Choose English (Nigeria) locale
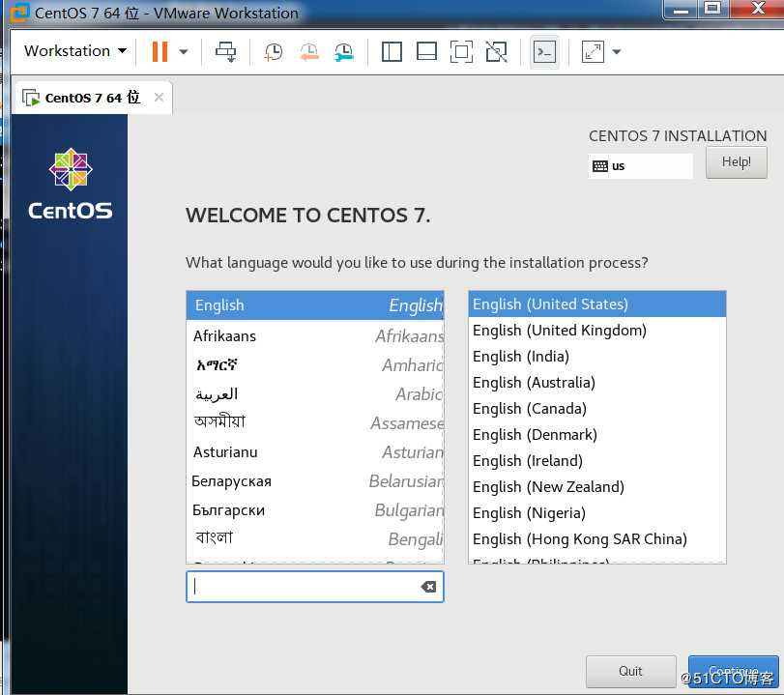 point(597,512)
